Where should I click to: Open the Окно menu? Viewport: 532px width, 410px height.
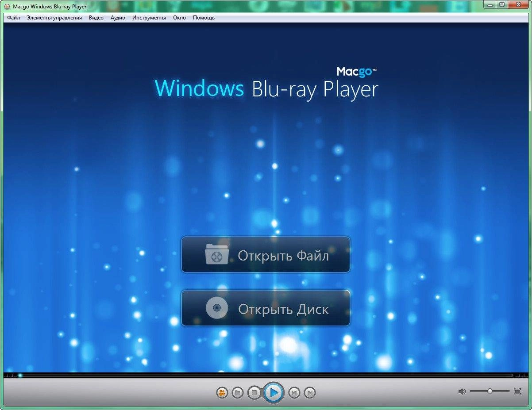179,18
